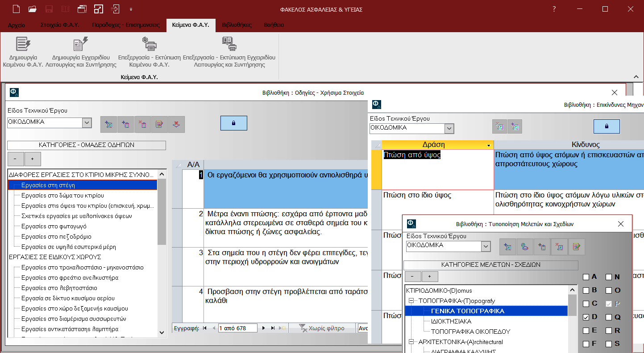
Task: Collapse the ΤΟΠΟΓΡΑΦΙΚΑ-(T)opografy tree node
Action: (411, 301)
